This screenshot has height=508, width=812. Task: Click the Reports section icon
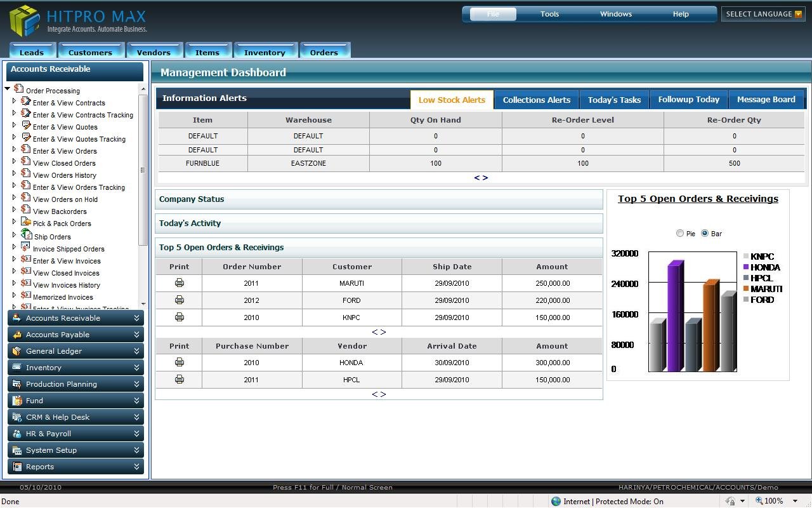pyautogui.click(x=17, y=467)
